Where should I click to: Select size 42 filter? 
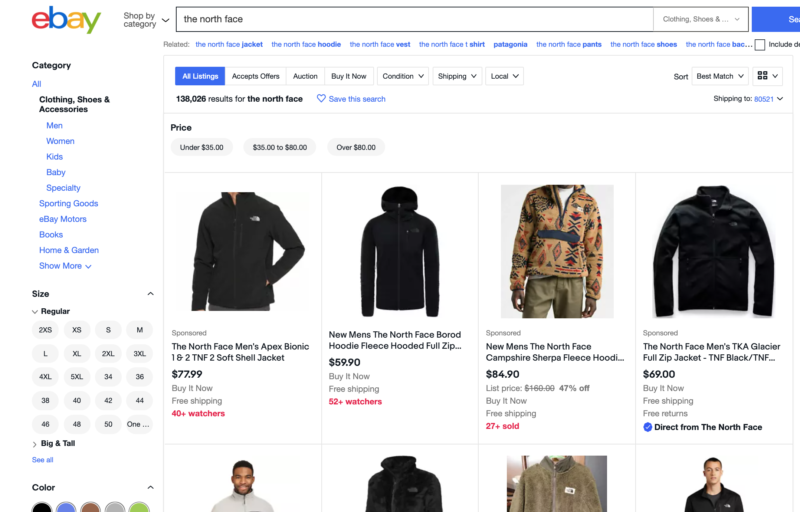click(x=108, y=400)
